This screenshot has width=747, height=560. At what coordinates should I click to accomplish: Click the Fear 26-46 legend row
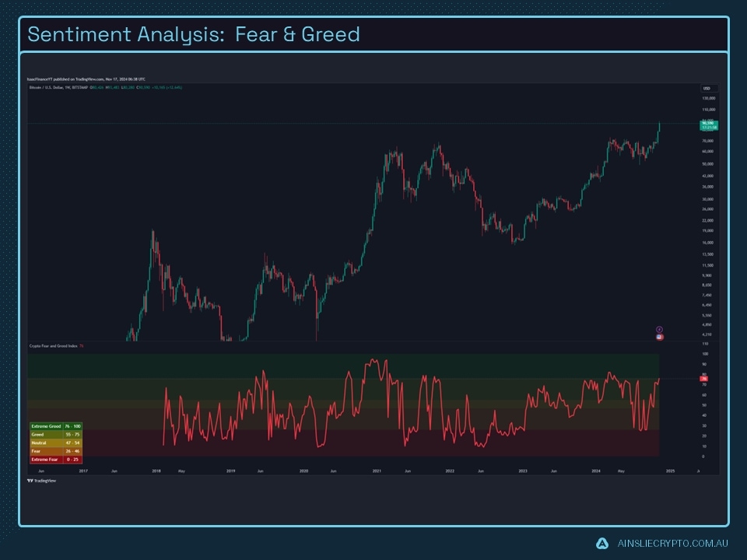tap(54, 450)
